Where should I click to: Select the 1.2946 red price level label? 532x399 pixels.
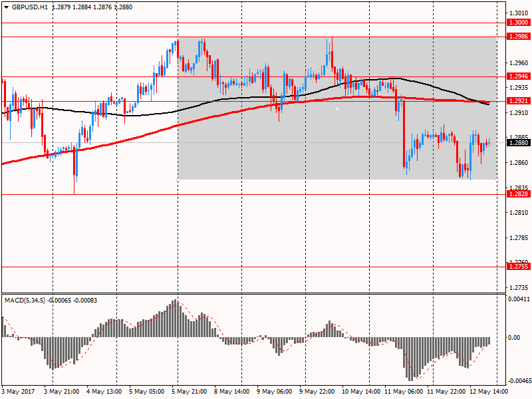point(519,76)
